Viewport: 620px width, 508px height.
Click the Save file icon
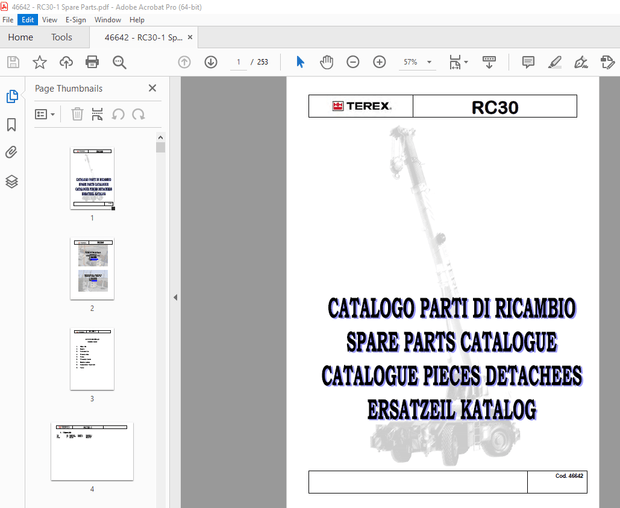[x=13, y=62]
